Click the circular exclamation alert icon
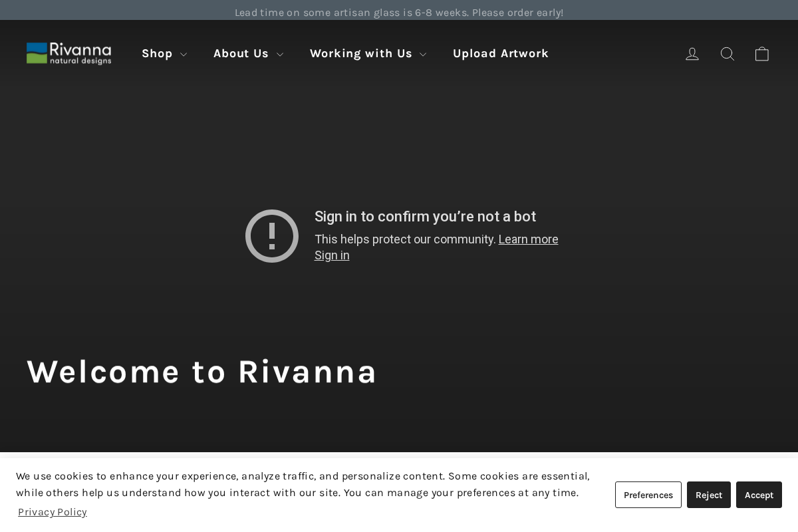This screenshot has height=532, width=798. pyautogui.click(x=271, y=235)
